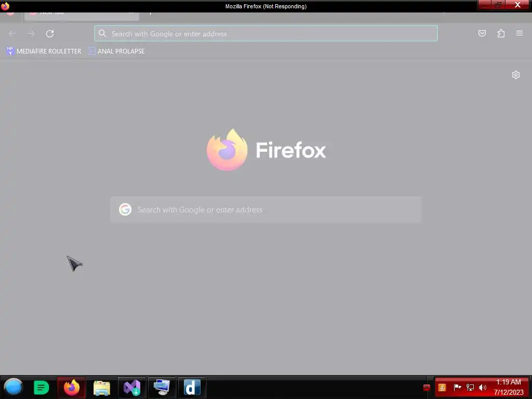
Task: Open the blue "d" app in the taskbar
Action: [x=192, y=387]
